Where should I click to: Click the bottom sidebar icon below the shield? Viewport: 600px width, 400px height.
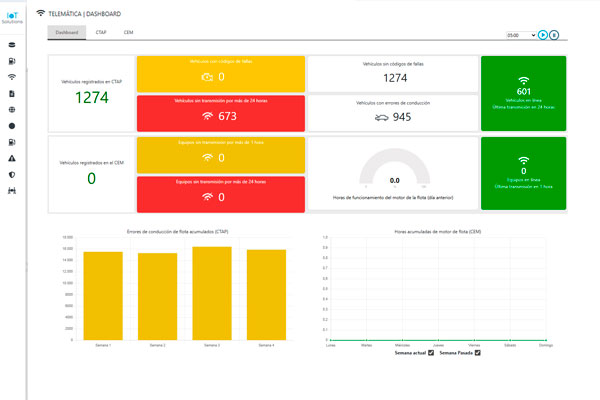[12, 191]
